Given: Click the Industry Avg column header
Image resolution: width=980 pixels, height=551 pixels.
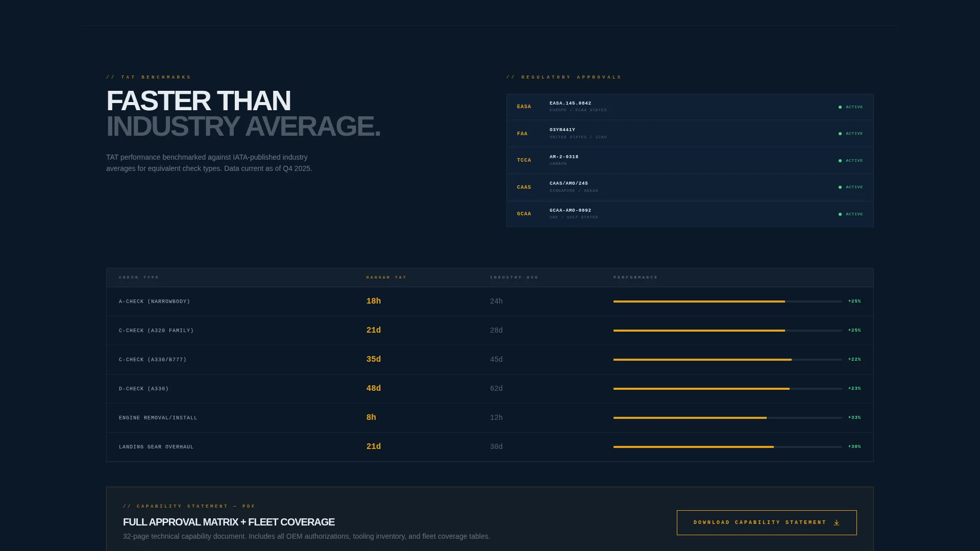Looking at the screenshot, I should [514, 278].
